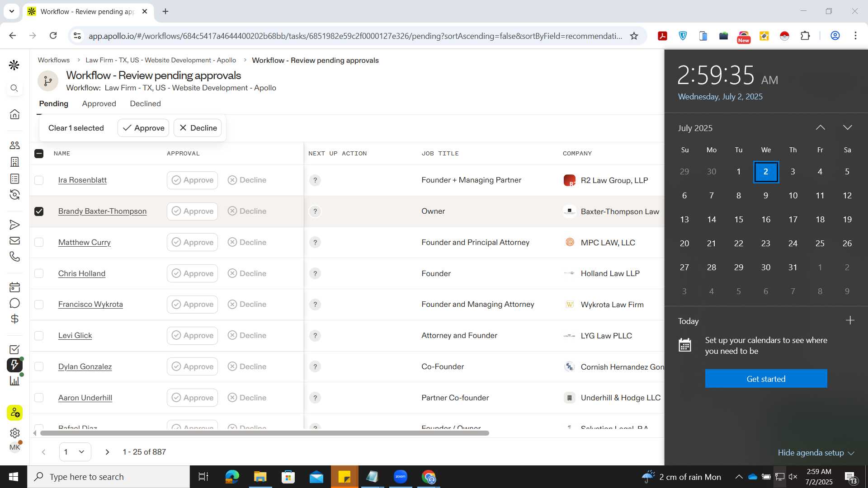Open Emails envelope icon in sidebar
The image size is (868, 488).
click(x=14, y=240)
